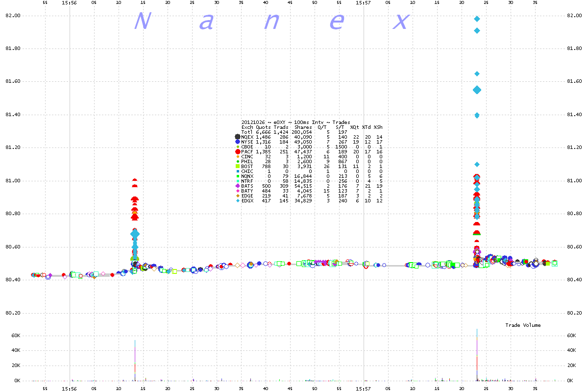Click the BOST lime square legend marker
588x392 pixels.
[x=238, y=166]
